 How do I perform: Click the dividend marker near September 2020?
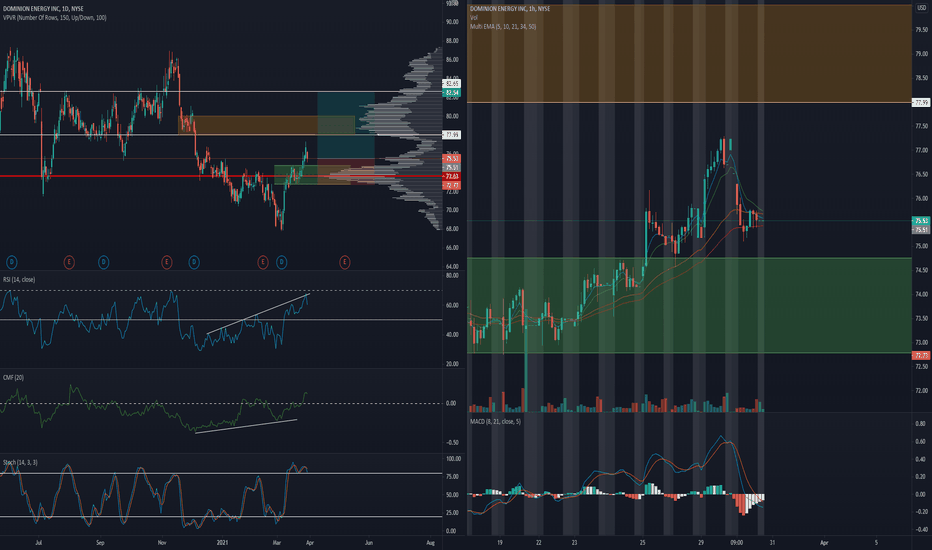click(103, 262)
